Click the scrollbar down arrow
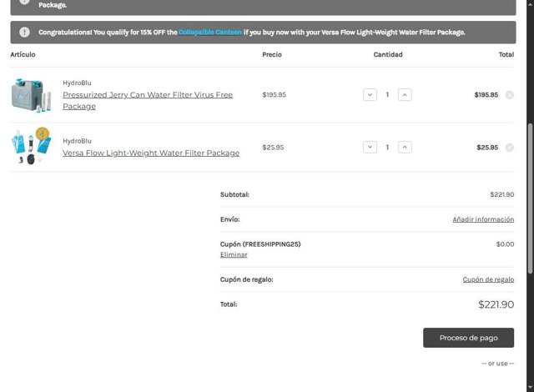 click(x=530, y=388)
